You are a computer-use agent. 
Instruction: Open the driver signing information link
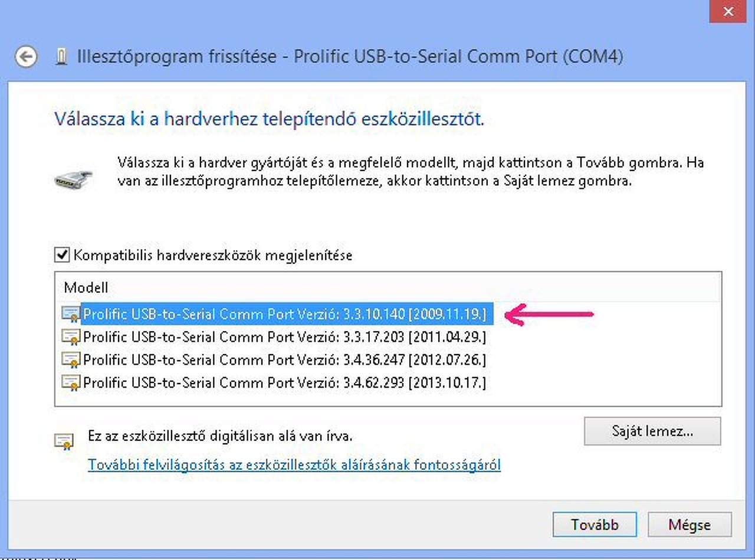point(294,465)
